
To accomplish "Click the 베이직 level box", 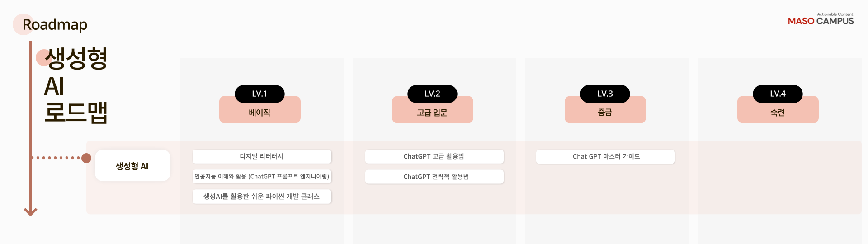I will pos(259,113).
